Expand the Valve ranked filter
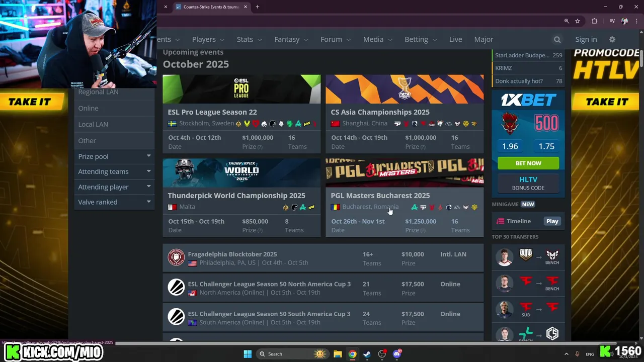Viewport: 644px width, 362px height. click(x=114, y=202)
